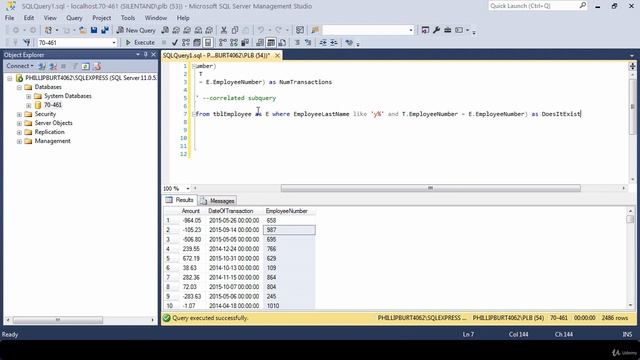Click the Cut scissors icon

click(224, 30)
